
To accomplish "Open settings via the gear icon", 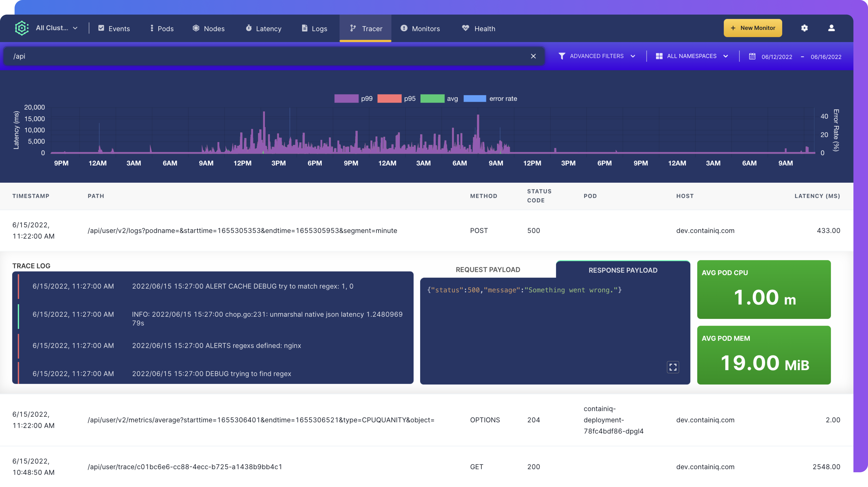I will pyautogui.click(x=805, y=28).
